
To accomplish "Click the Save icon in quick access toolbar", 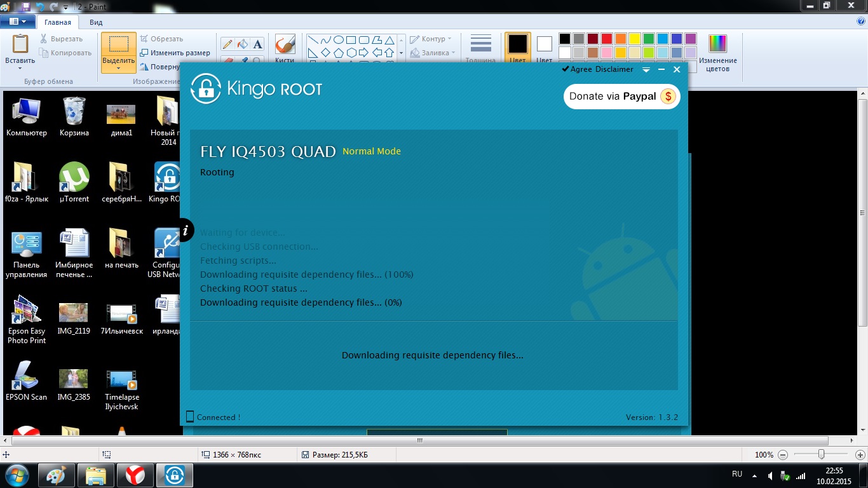I will tap(26, 6).
